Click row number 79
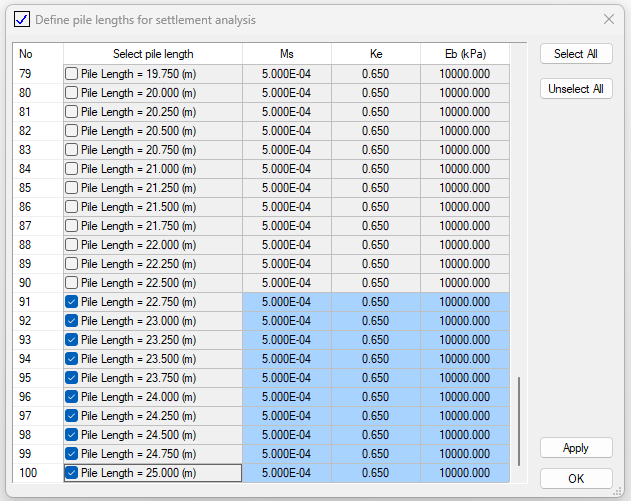This screenshot has width=631, height=501. (38, 74)
